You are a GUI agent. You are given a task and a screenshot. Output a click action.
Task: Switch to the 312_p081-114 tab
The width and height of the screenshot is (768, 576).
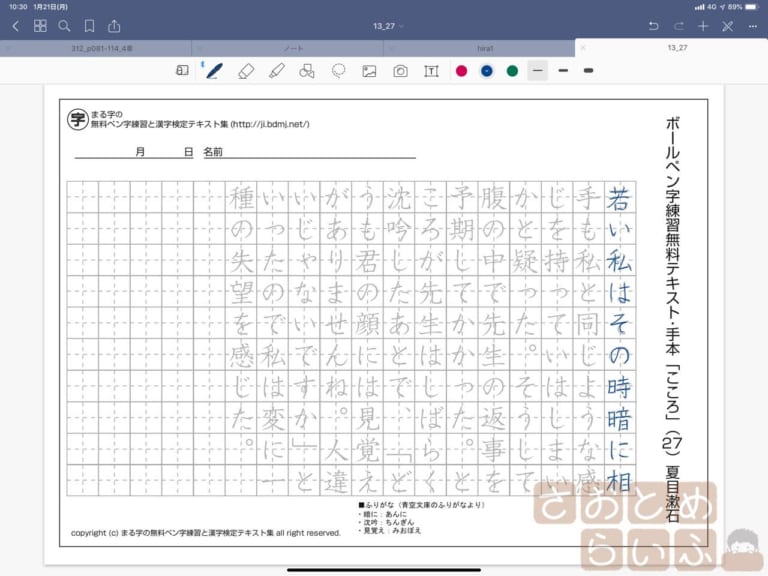pyautogui.click(x=102, y=48)
